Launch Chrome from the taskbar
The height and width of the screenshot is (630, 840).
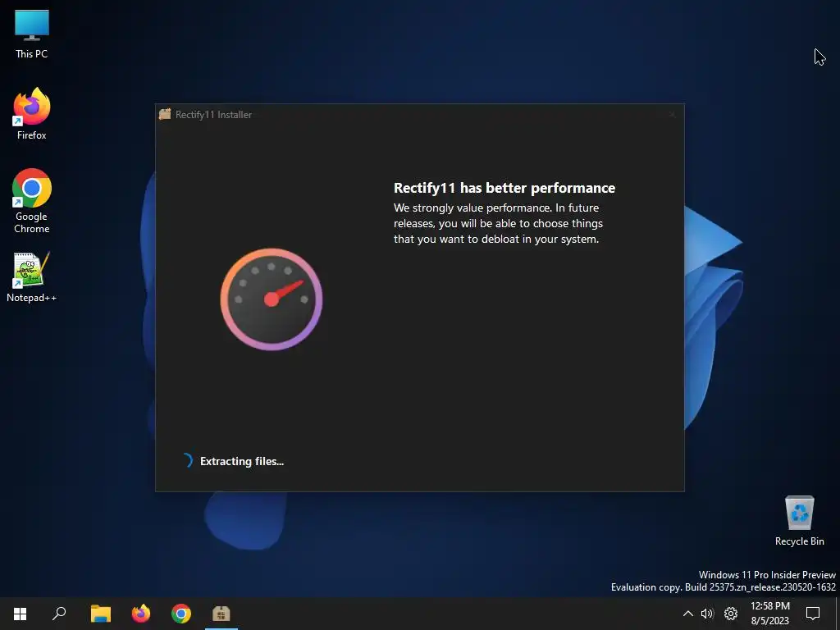[181, 614]
